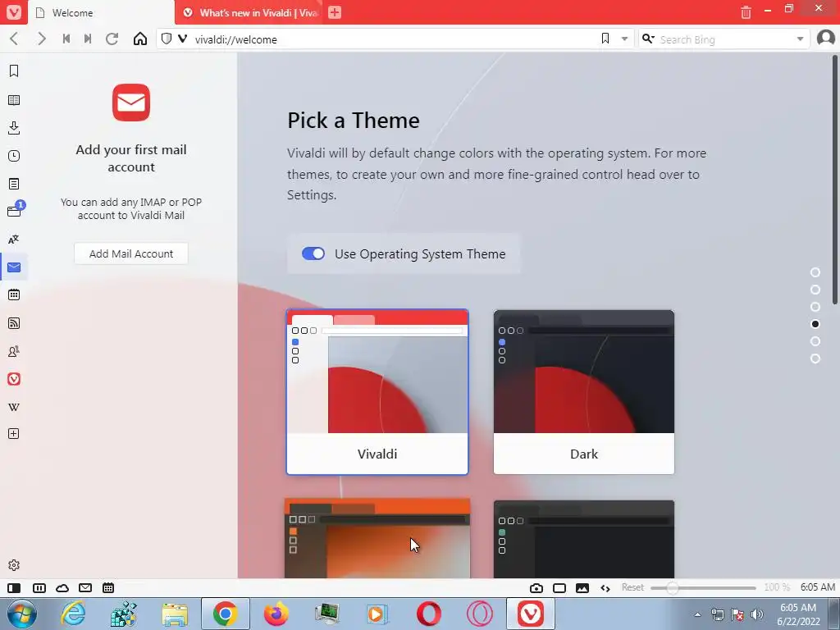Open the user profile avatar
Image resolution: width=840 pixels, height=630 pixels.
pyautogui.click(x=825, y=39)
